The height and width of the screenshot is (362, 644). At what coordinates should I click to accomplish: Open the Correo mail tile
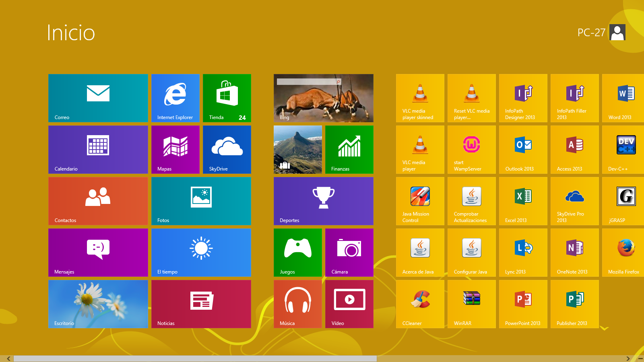pos(98,98)
